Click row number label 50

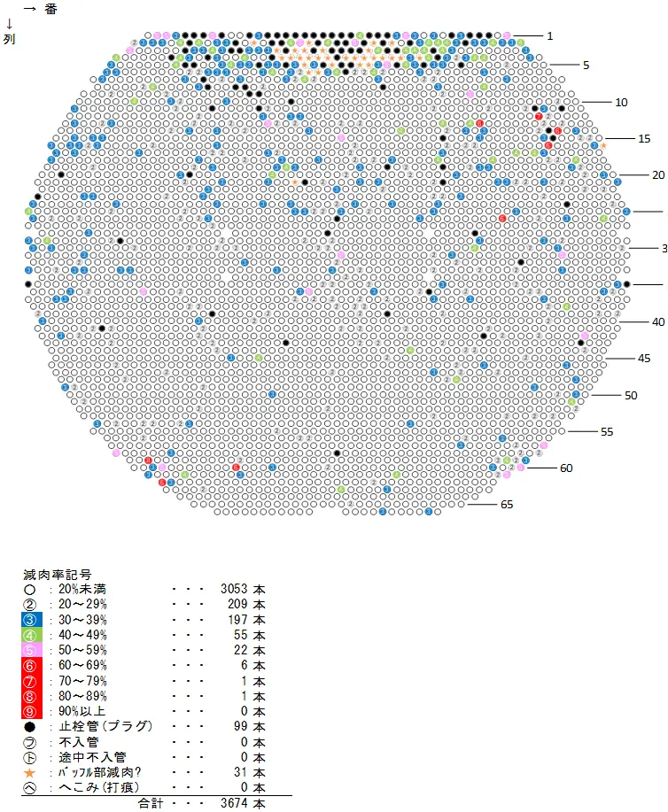631,396
